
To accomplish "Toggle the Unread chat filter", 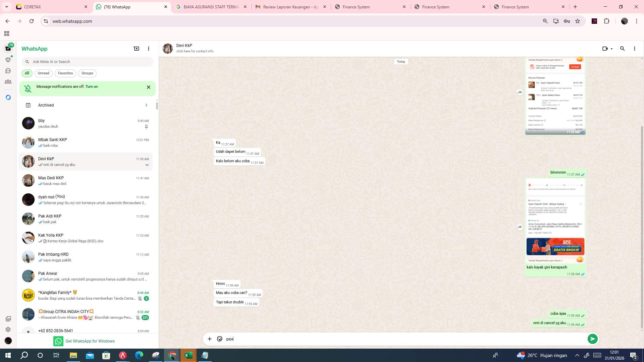I will [x=43, y=73].
